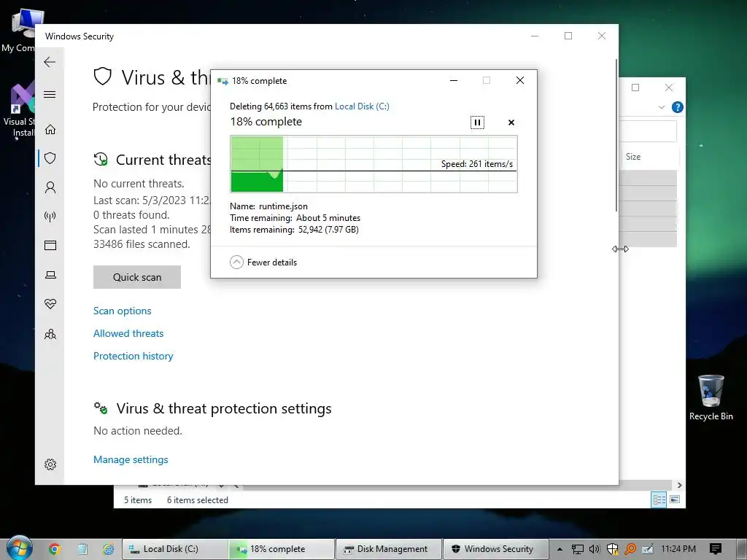This screenshot has height=560, width=747.
Task: Open Manage settings link
Action: pyautogui.click(x=131, y=459)
